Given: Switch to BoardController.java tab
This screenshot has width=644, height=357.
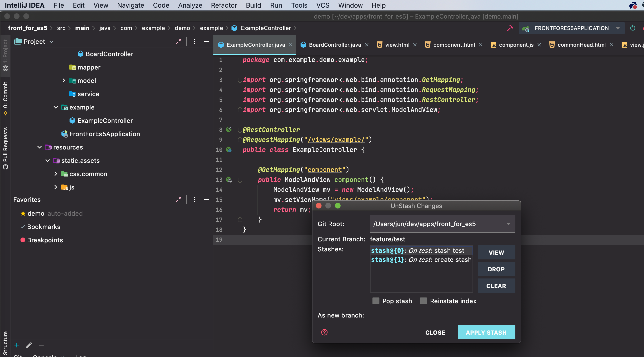Looking at the screenshot, I should [335, 45].
